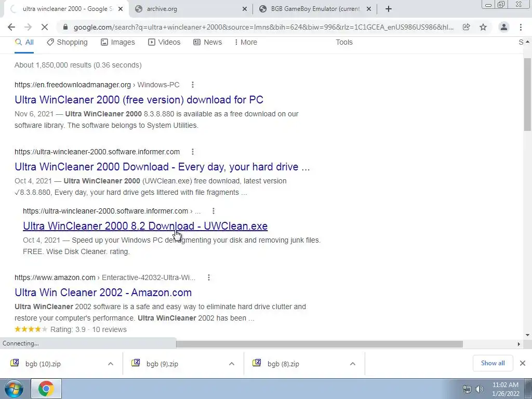
Task: Click the vertical scrollbar thumb
Action: (527, 95)
